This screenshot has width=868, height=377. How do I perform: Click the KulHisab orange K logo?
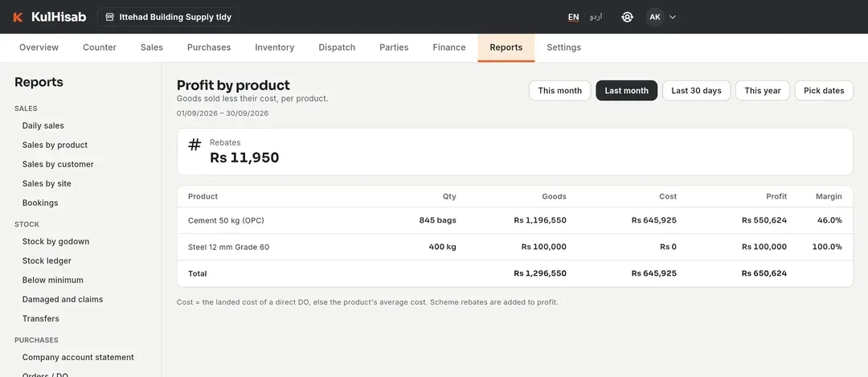pos(18,17)
